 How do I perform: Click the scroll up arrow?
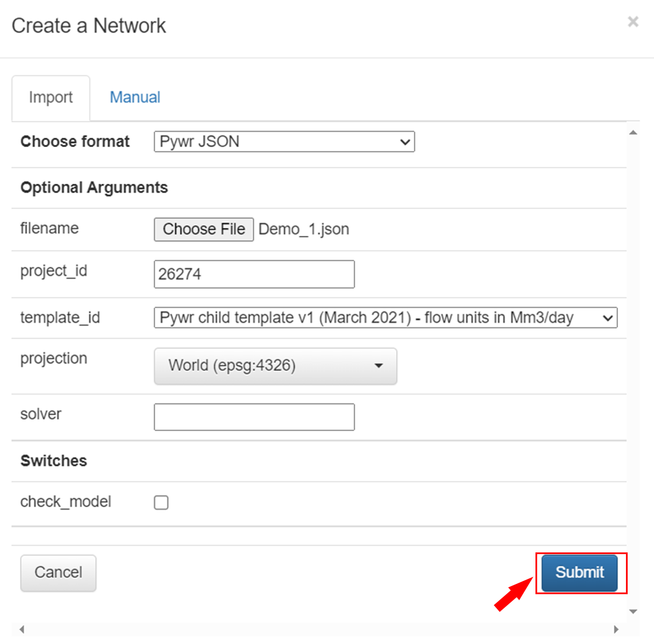coord(633,133)
